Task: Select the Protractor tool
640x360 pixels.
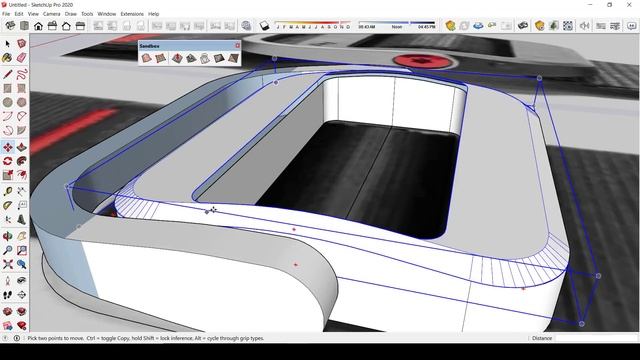Action: (7, 205)
